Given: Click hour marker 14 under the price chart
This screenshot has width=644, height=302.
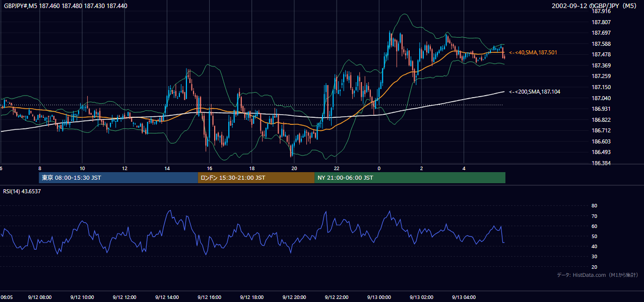Looking at the screenshot, I should click(167, 168).
